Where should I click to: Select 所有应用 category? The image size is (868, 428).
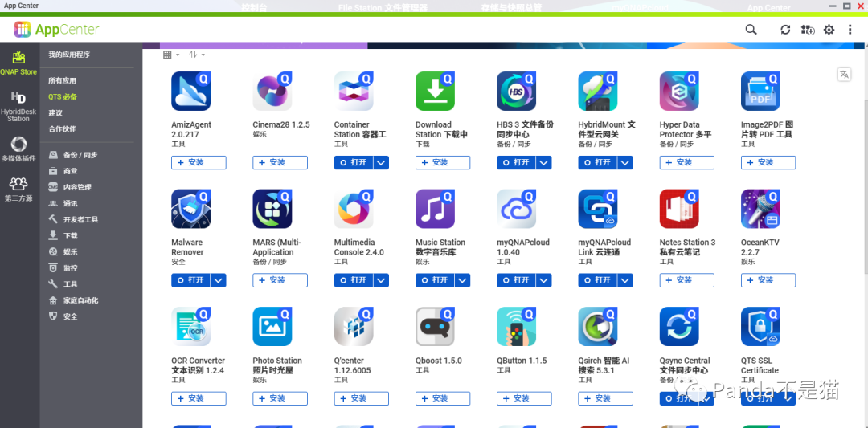pos(62,80)
